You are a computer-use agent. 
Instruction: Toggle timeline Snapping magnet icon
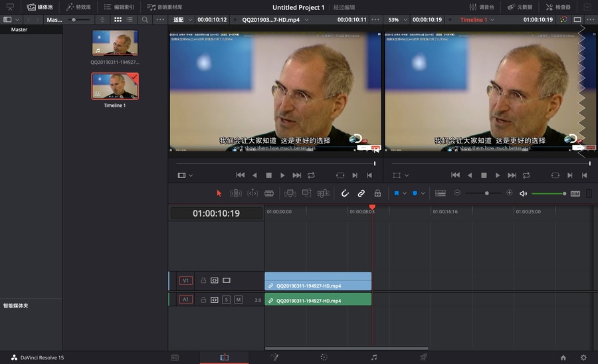(x=345, y=193)
